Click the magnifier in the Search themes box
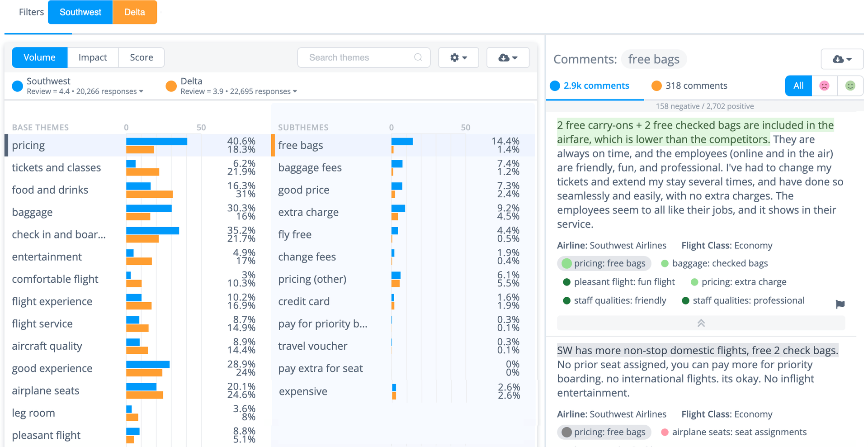The height and width of the screenshot is (447, 868). [418, 57]
